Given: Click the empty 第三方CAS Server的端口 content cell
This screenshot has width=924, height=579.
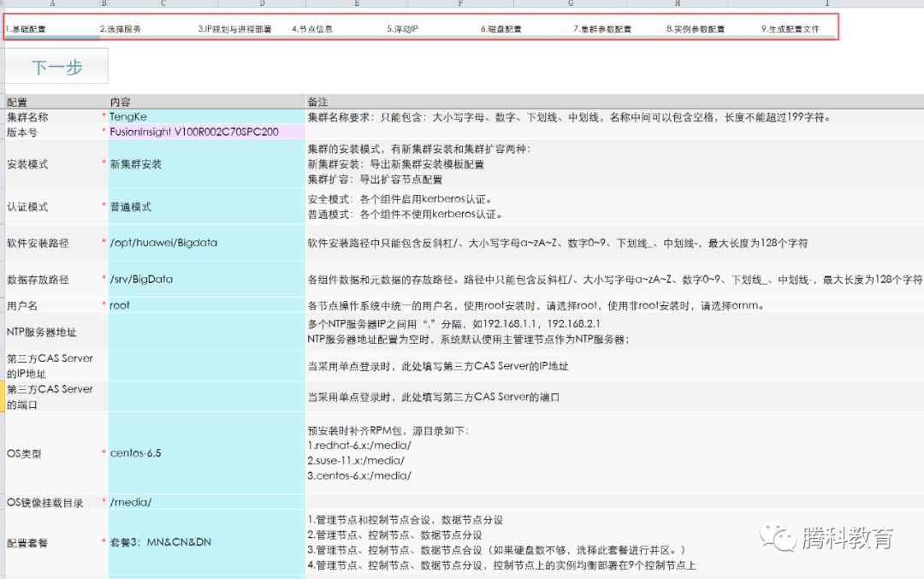Looking at the screenshot, I should tap(206, 397).
